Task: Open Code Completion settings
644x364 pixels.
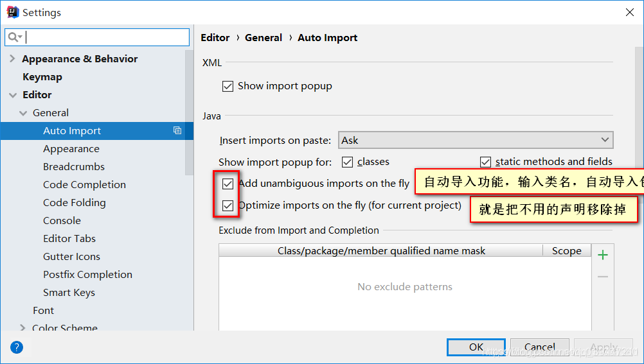Action: click(84, 185)
